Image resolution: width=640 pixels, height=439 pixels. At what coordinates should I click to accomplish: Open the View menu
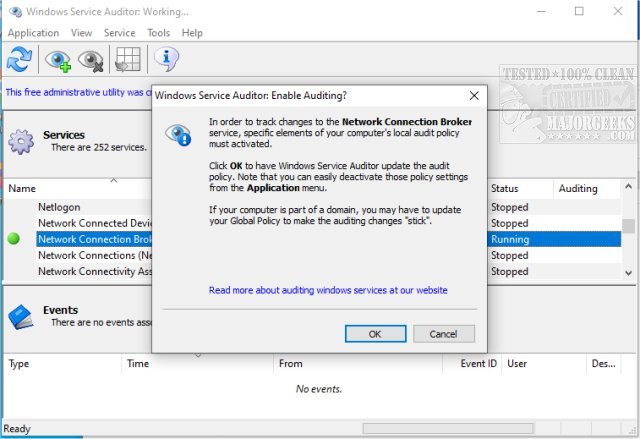pos(81,33)
